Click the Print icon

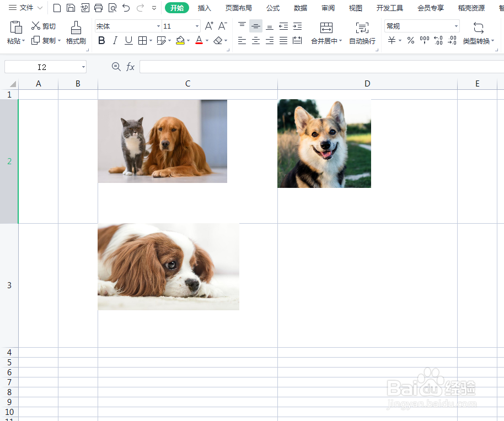tap(99, 8)
